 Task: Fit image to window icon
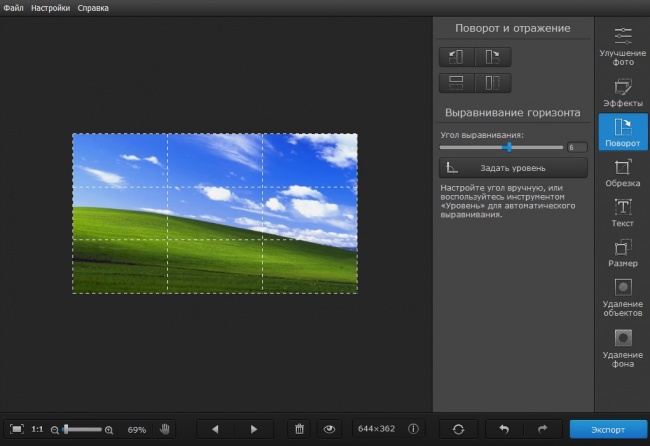click(17, 429)
